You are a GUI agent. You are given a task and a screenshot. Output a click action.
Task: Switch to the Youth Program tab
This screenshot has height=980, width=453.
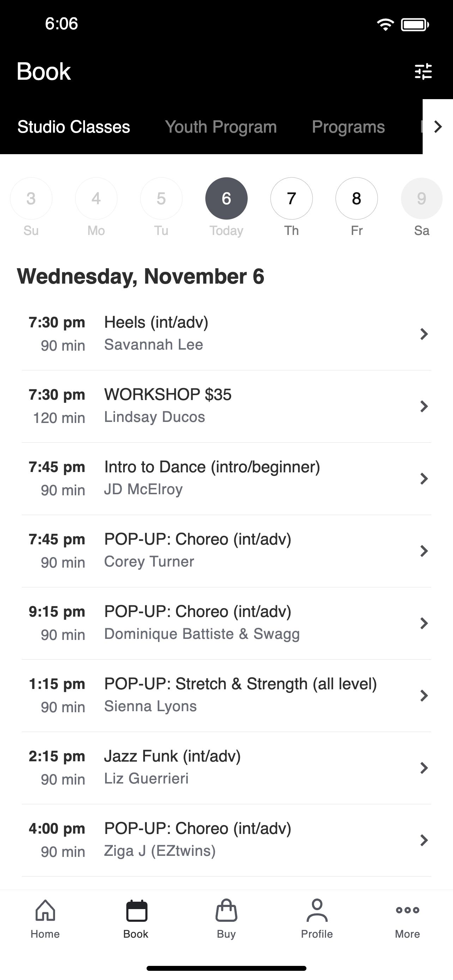pos(221,127)
